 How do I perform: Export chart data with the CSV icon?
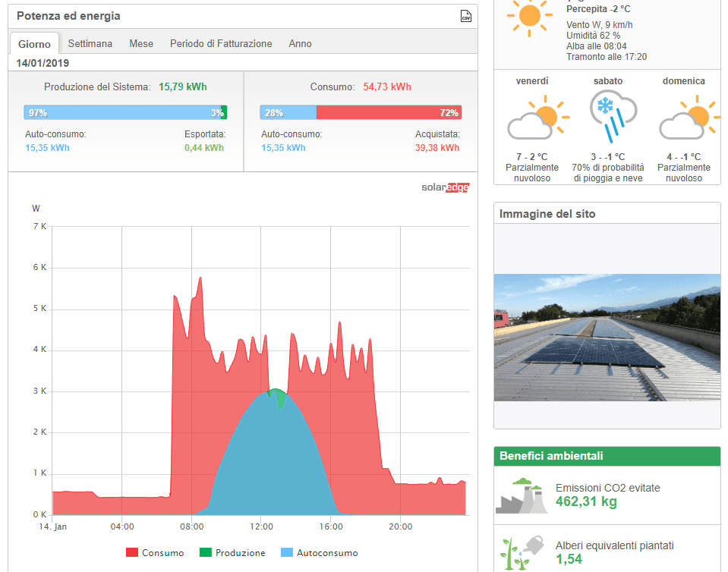pyautogui.click(x=465, y=16)
